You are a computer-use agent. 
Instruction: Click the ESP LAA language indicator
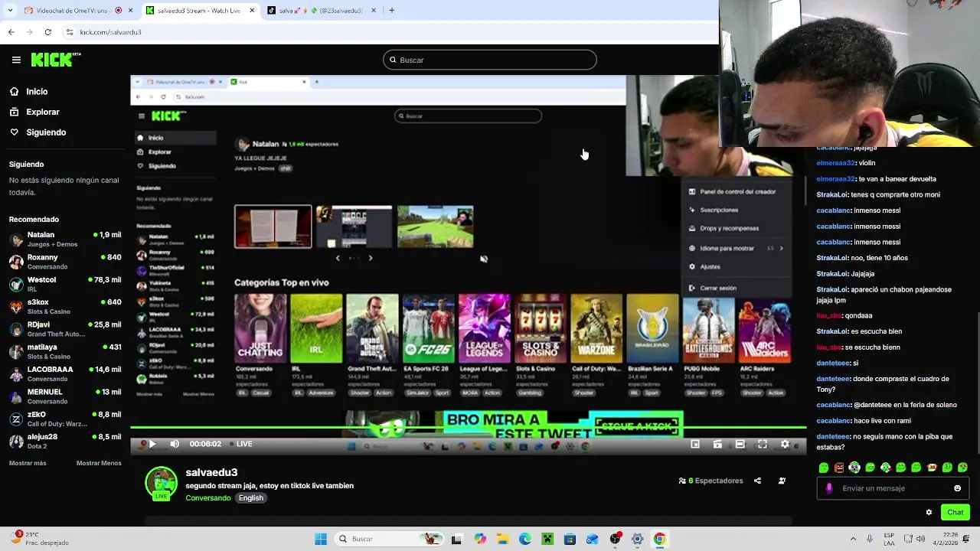click(889, 539)
